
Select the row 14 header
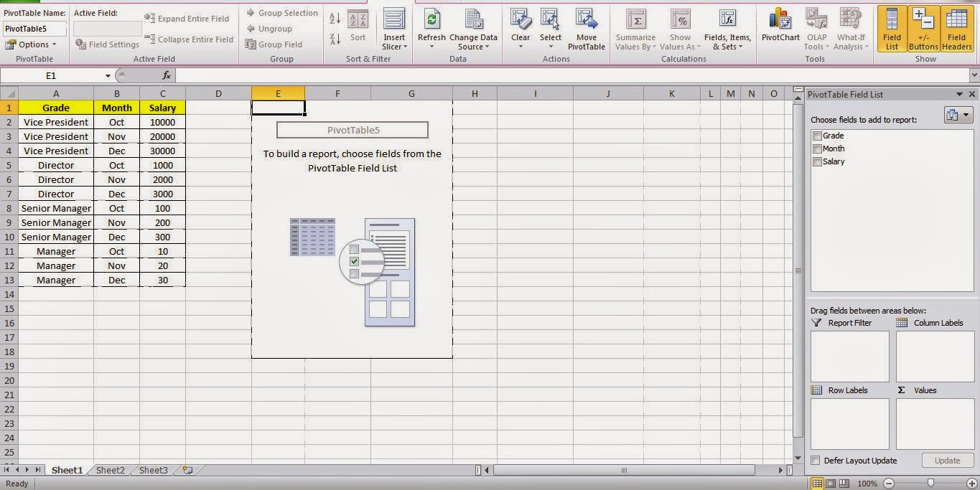point(9,294)
